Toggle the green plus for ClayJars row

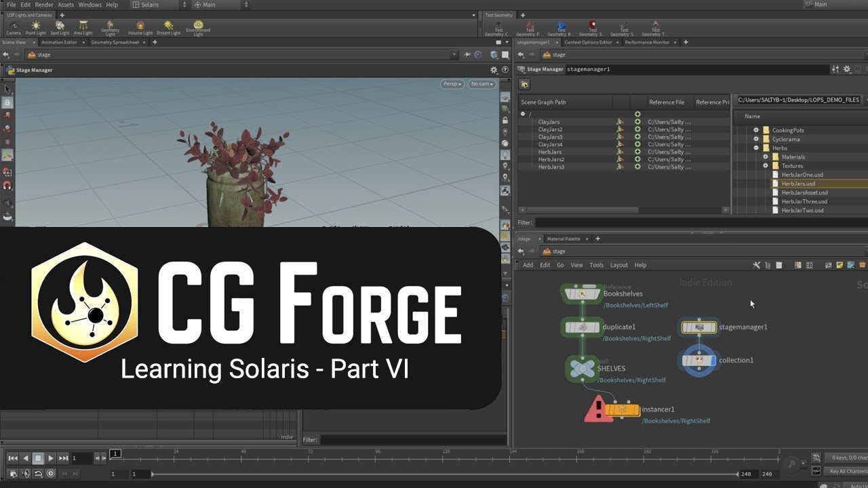[x=637, y=122]
